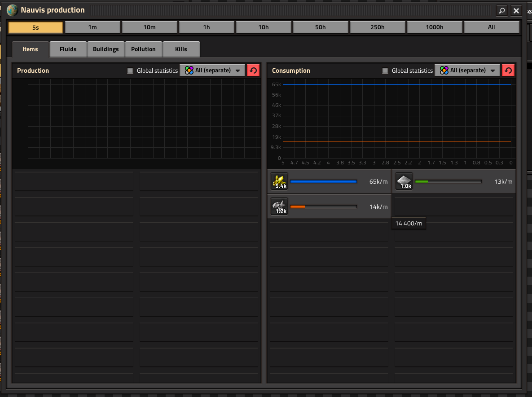Close the Nauvis production window
The image size is (532, 397).
(516, 10)
